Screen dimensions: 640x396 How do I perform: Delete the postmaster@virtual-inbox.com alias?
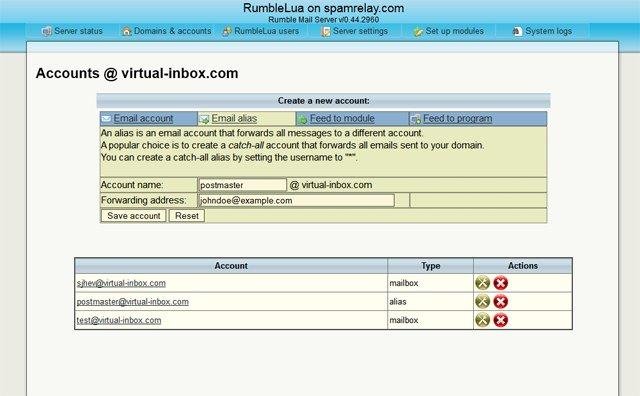click(500, 302)
